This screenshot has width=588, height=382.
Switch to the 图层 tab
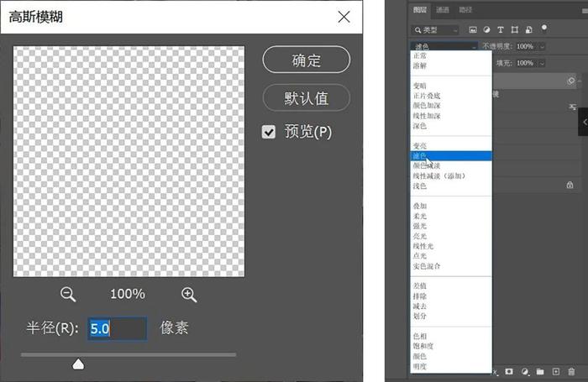tap(420, 10)
